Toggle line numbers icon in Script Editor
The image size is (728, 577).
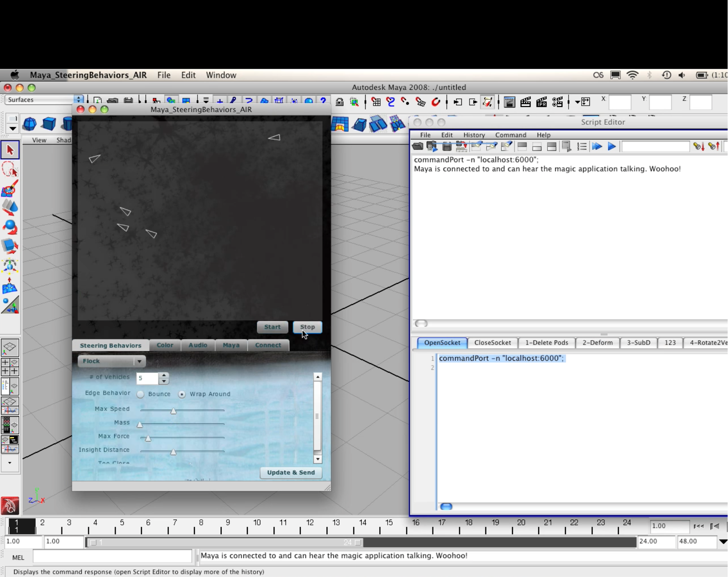582,146
